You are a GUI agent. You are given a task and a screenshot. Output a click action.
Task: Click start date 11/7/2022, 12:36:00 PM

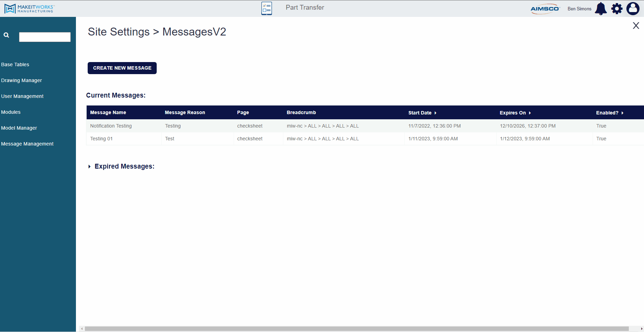[435, 126]
